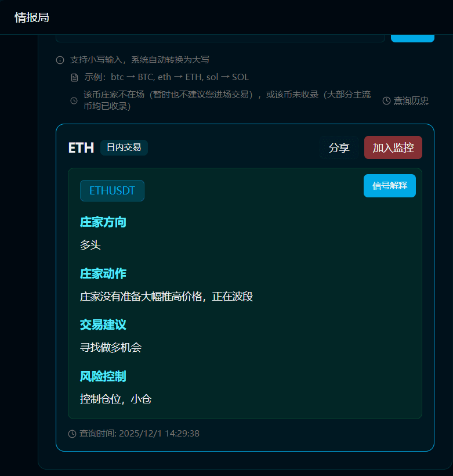The image size is (453, 476).
Task: Click the 风险控制 section heading
Action: coord(103,376)
